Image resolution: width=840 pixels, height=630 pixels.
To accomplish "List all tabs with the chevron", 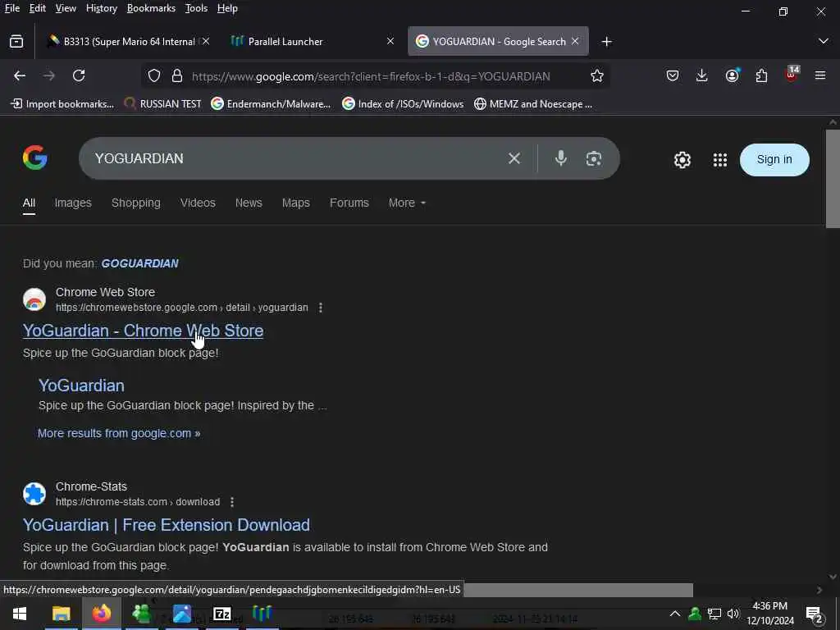I will [824, 41].
